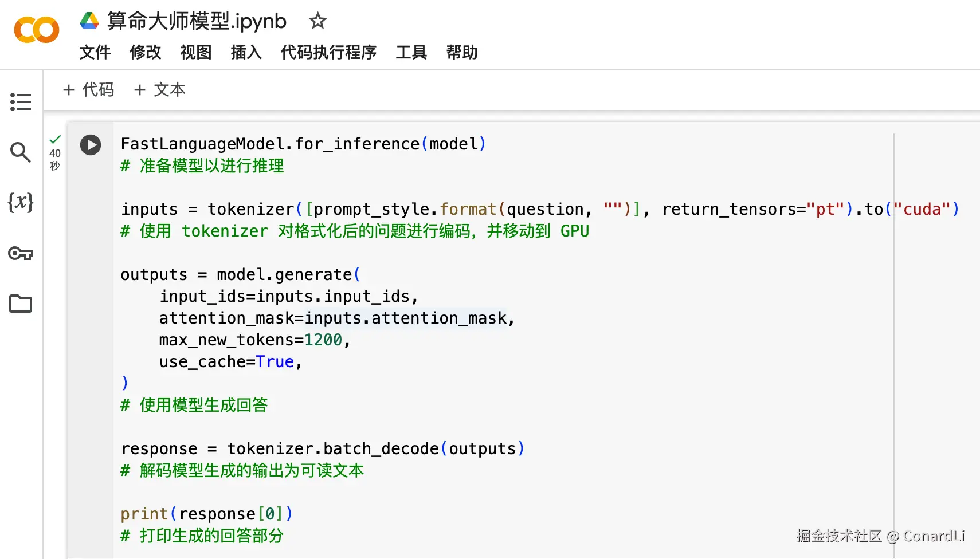Open the secrets key icon panel
The width and height of the screenshot is (980, 559).
(21, 253)
